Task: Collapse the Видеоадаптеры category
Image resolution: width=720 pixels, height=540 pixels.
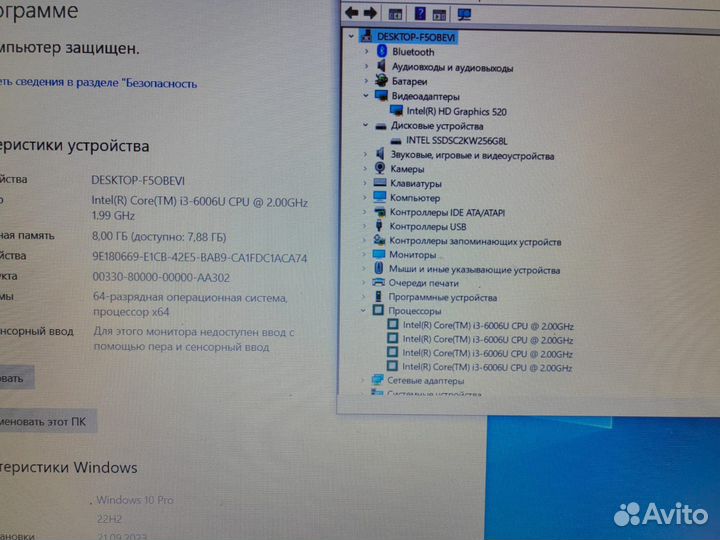Action: pyautogui.click(x=366, y=96)
